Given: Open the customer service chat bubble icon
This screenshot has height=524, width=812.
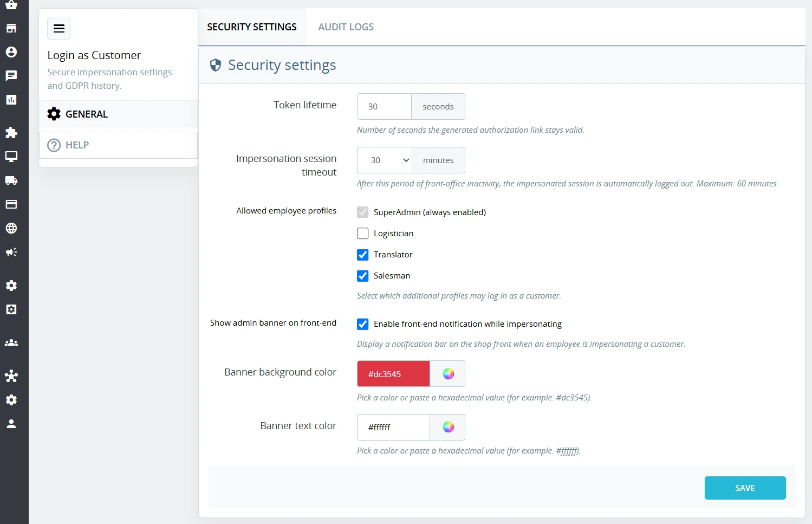Looking at the screenshot, I should click(11, 76).
